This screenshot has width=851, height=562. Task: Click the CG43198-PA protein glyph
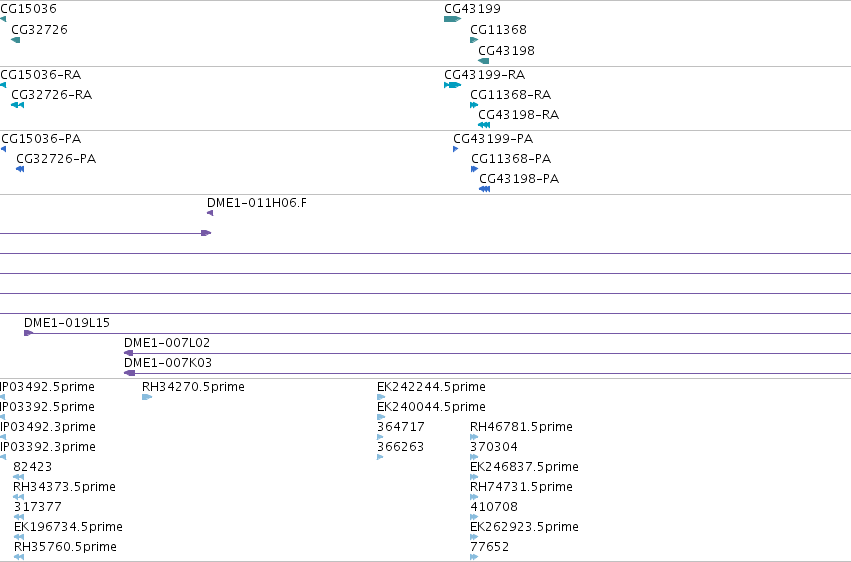[x=485, y=189]
